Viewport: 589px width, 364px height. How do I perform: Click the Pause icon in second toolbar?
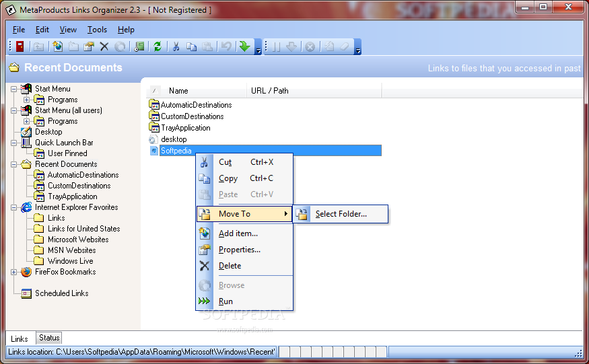coord(276,46)
